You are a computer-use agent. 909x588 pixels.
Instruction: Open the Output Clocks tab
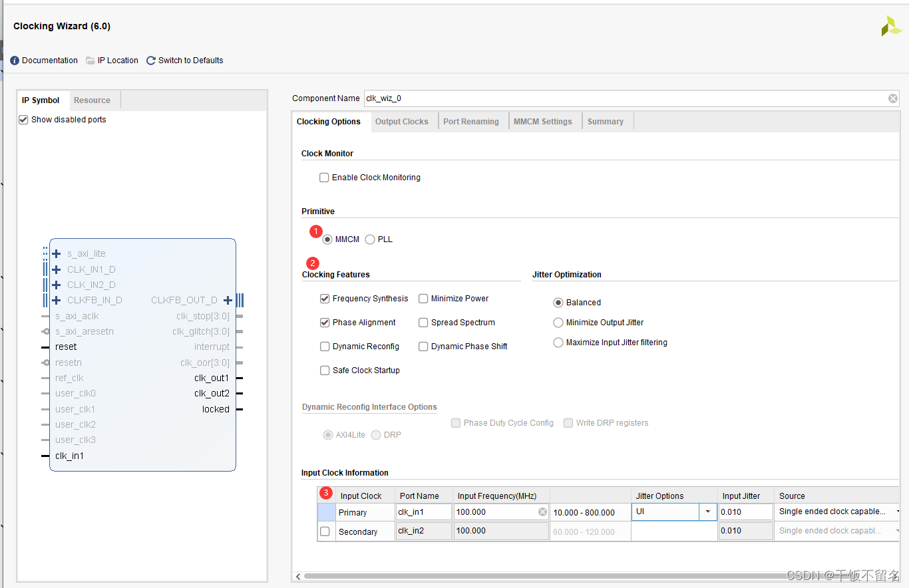coord(402,122)
